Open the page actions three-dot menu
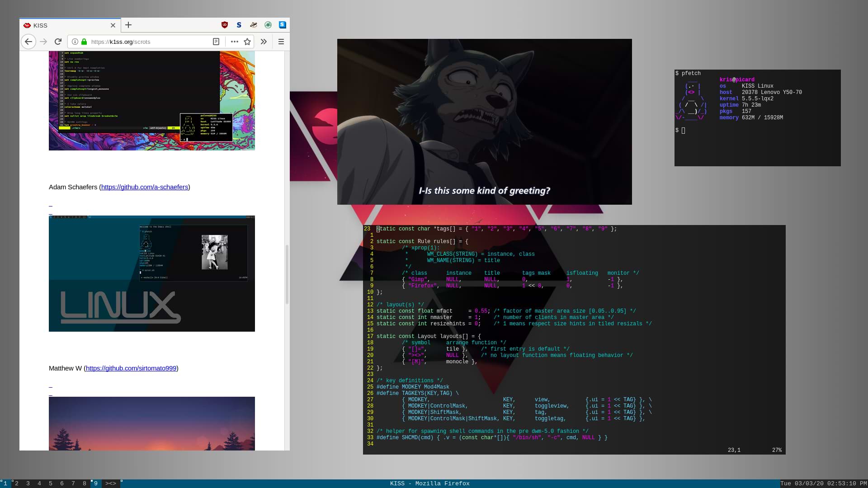Screen dimensions: 868x488 [234, 42]
